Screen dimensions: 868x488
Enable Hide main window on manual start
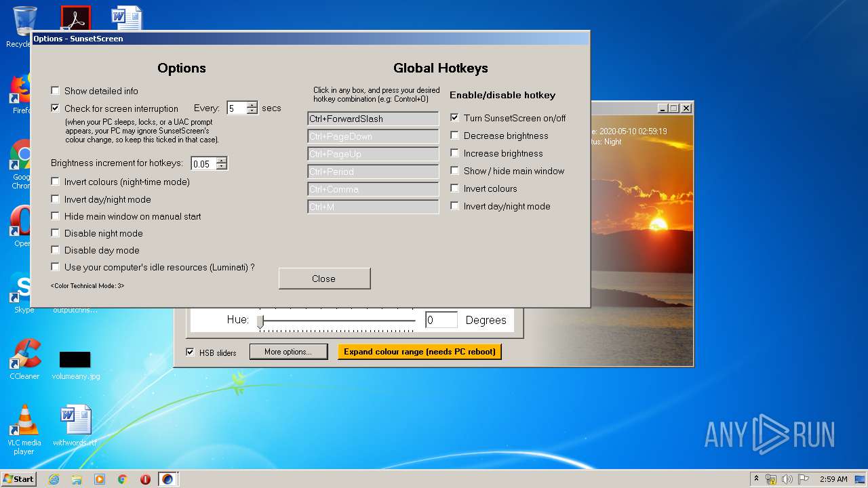pos(56,216)
